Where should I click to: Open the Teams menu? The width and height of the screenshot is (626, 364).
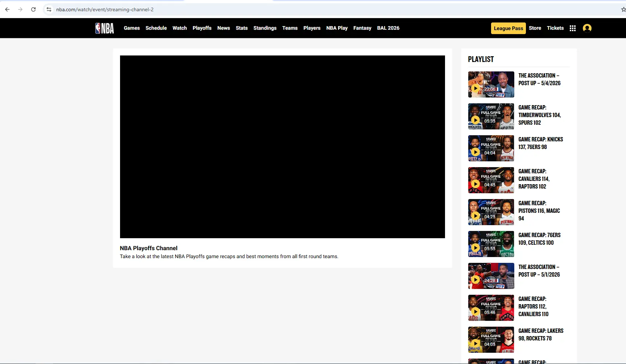[290, 28]
